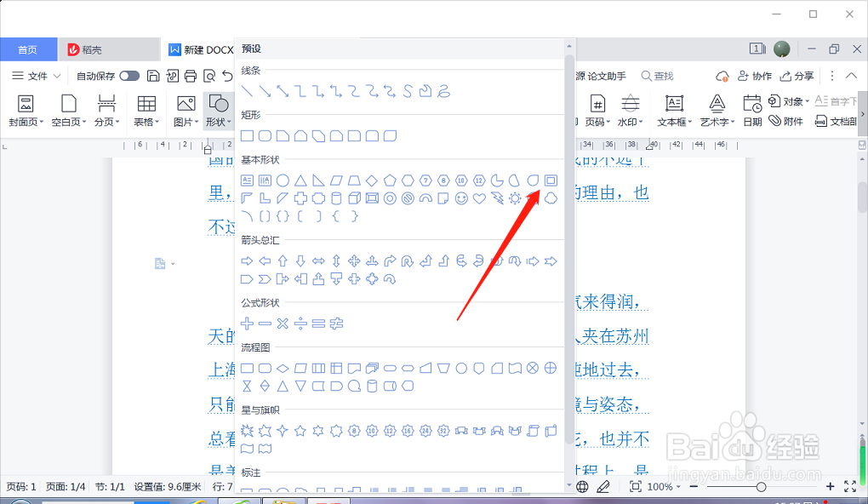Viewport: 868px width, 504px height.
Task: Select the smiley face shape
Action: 461,198
